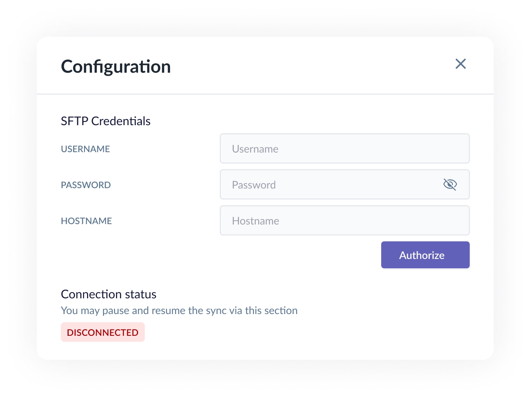Dismiss the dialog using the top-right X icon
This screenshot has width=532, height=398.
[x=460, y=64]
